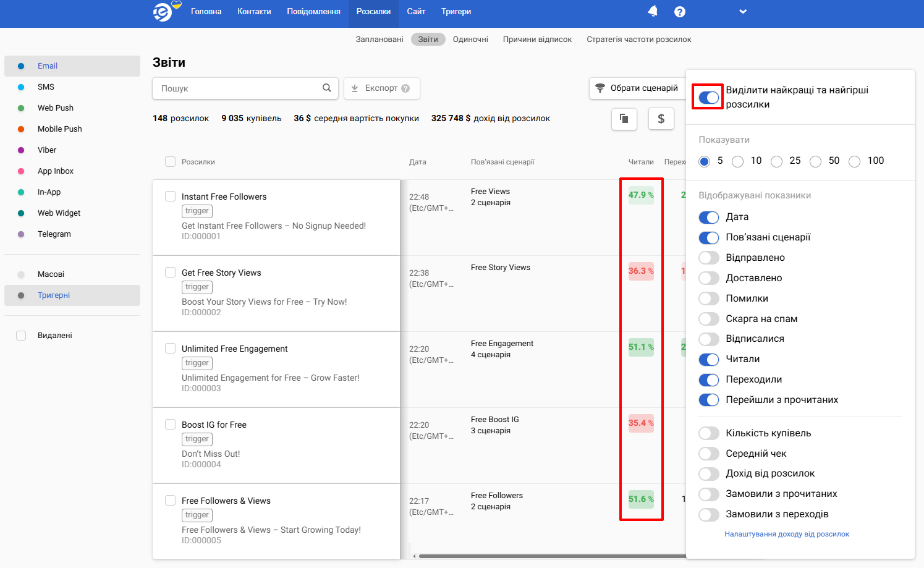Expand the account dropdown chevron
The width and height of the screenshot is (924, 568).
[x=743, y=12]
